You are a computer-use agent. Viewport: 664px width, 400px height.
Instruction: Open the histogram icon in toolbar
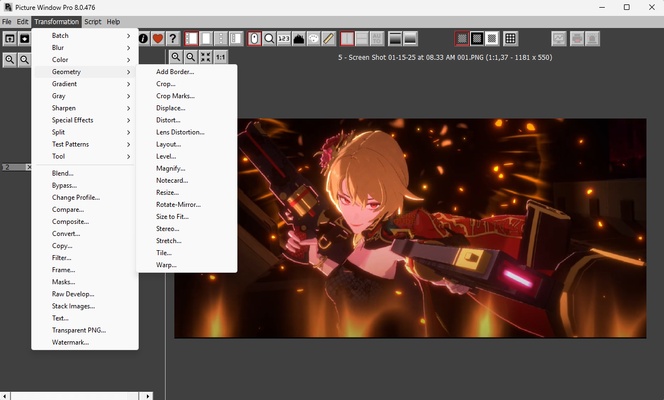pos(299,39)
